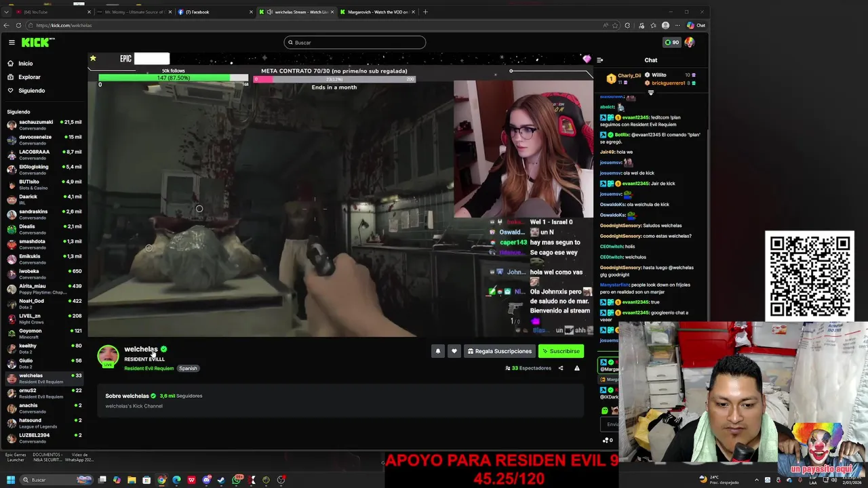Click the heart follow button
The height and width of the screenshot is (488, 868).
coord(454,351)
